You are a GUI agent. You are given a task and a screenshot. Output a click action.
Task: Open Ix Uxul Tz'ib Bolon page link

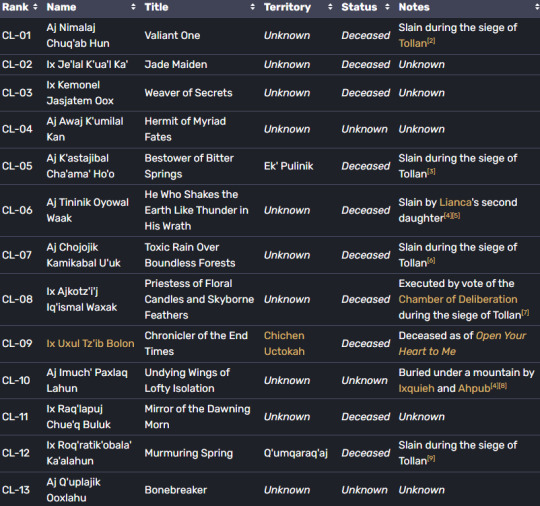(x=90, y=343)
